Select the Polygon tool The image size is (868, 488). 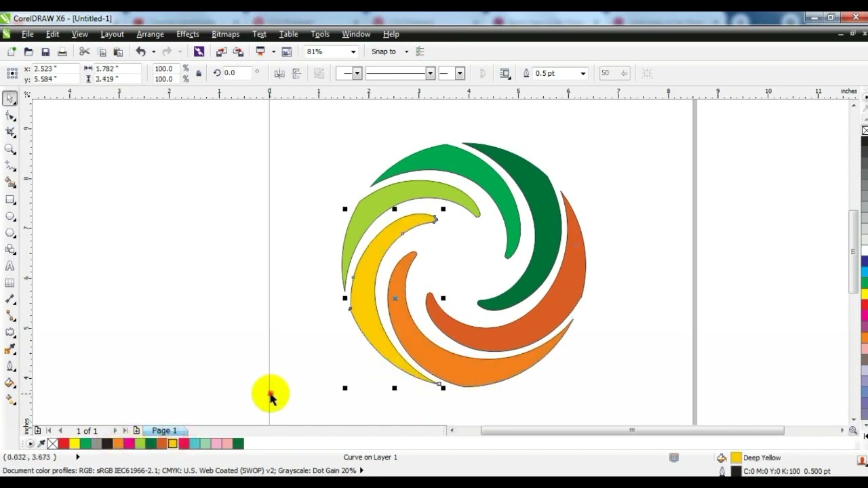point(10,232)
